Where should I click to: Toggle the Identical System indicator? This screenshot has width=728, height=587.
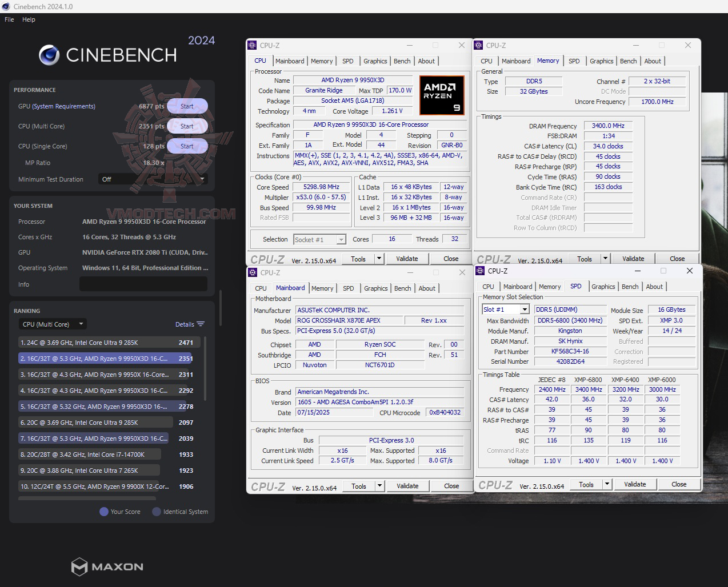pyautogui.click(x=156, y=512)
